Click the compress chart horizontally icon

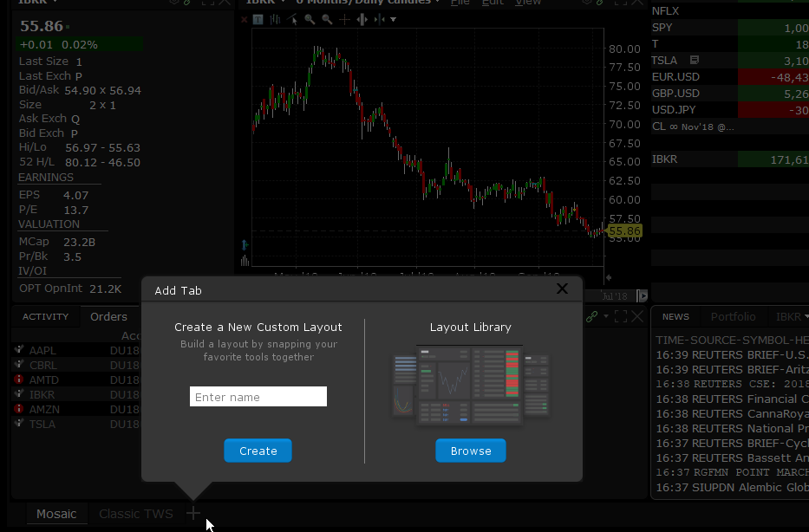380,20
